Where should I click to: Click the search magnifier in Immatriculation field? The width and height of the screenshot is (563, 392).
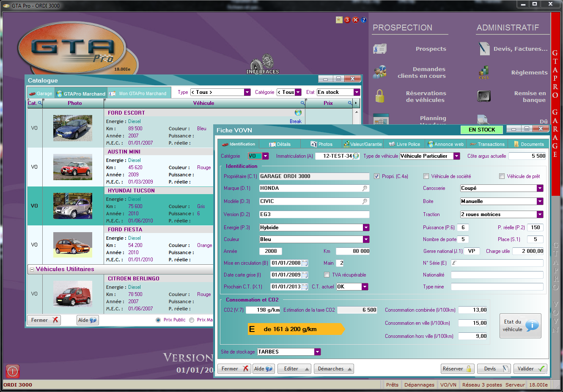tap(356, 156)
